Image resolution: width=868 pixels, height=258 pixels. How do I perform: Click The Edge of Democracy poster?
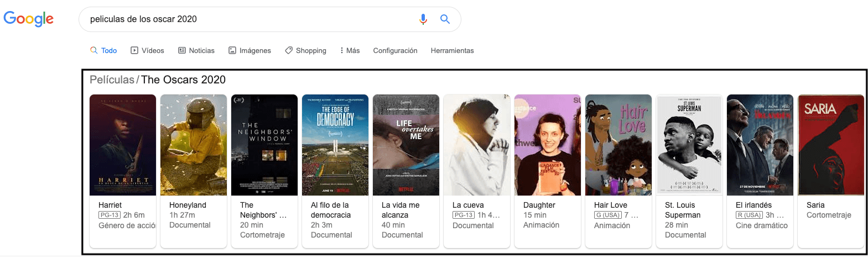tap(335, 145)
